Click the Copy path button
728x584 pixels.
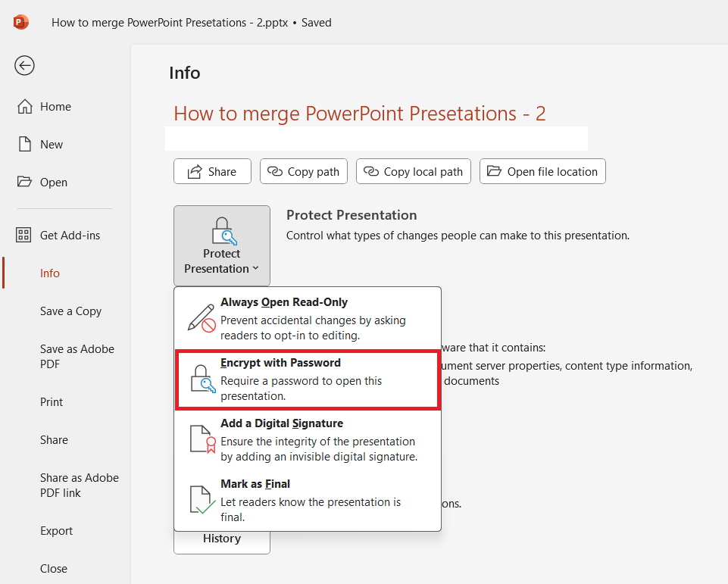[304, 171]
